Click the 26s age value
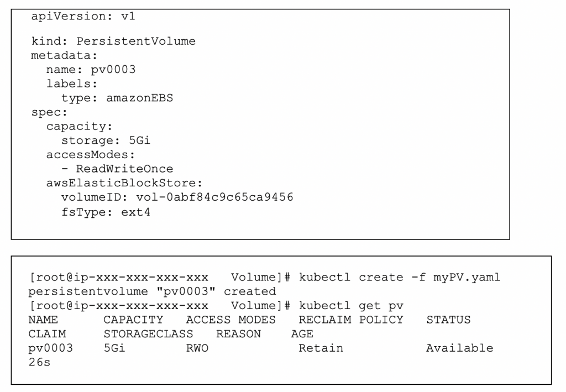The width and height of the screenshot is (566, 392). pos(39,362)
